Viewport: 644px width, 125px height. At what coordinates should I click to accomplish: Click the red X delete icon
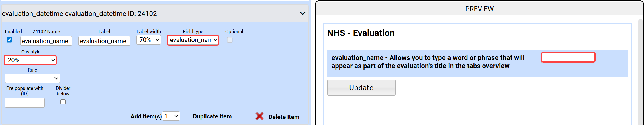point(259,116)
